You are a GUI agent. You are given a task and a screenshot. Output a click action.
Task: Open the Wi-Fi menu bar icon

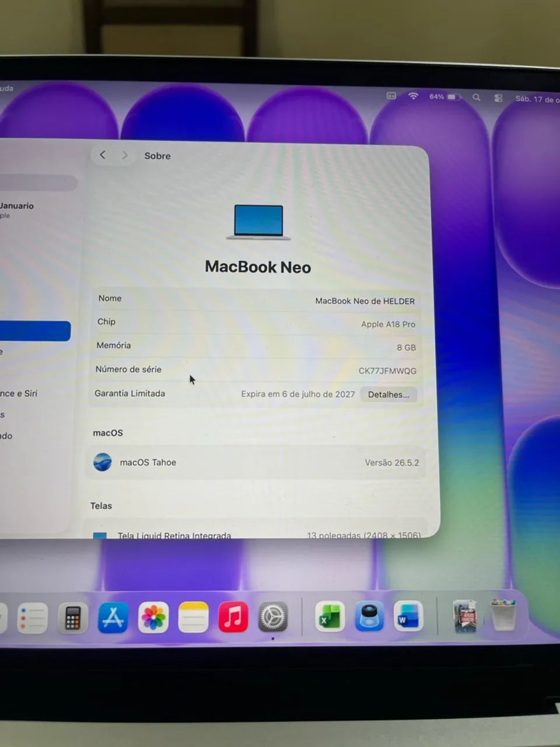414,96
